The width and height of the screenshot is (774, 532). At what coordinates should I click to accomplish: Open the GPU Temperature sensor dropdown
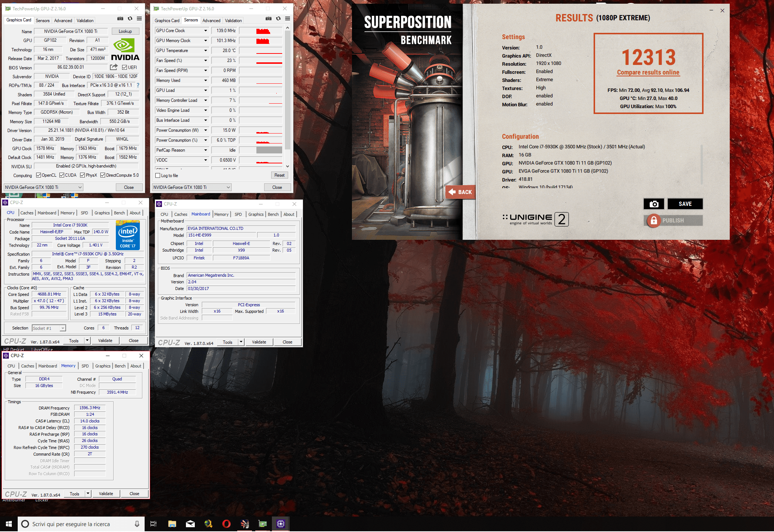pos(205,51)
